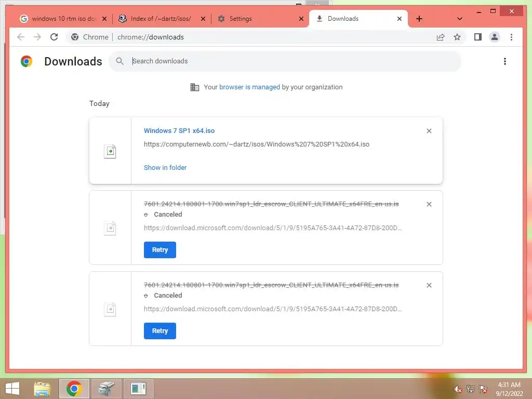Image resolution: width=532 pixels, height=399 pixels.
Task: Reload the downloads page
Action: 54,37
